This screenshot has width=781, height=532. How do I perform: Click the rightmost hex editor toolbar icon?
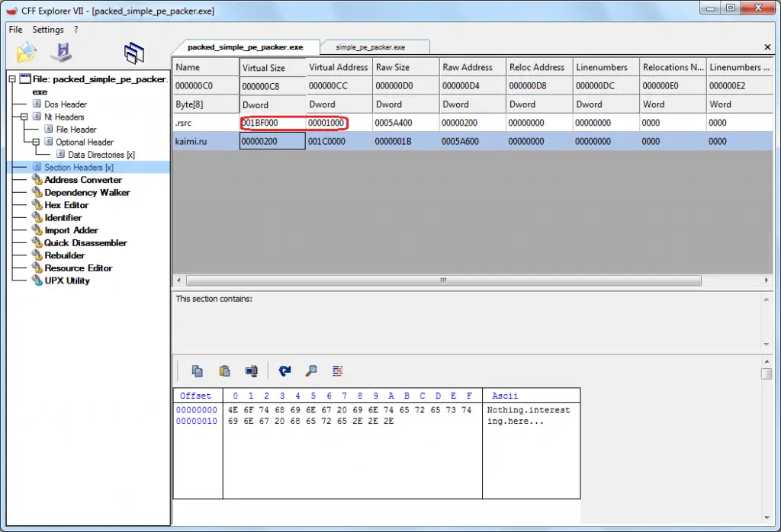pyautogui.click(x=337, y=370)
